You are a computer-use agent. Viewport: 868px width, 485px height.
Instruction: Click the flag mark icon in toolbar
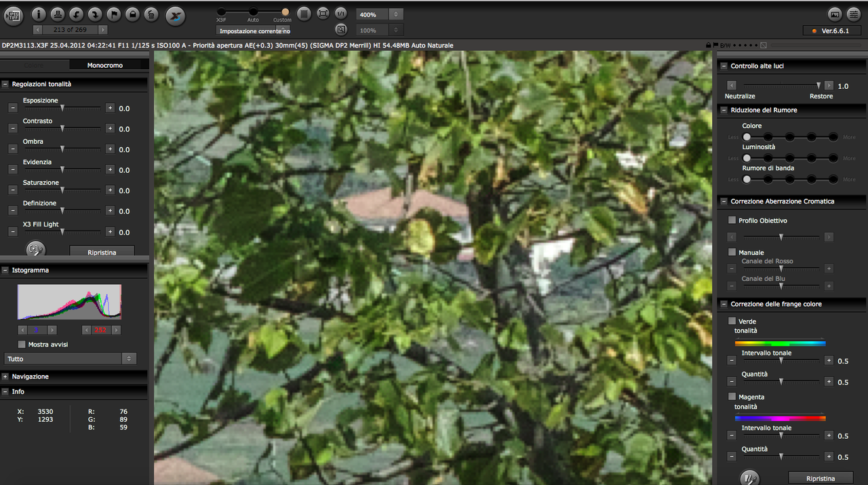(114, 14)
